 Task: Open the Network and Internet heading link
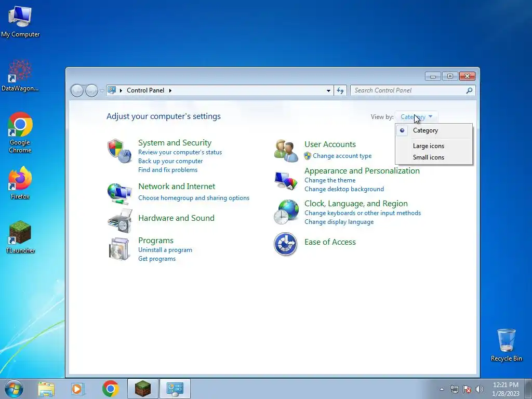pos(177,187)
